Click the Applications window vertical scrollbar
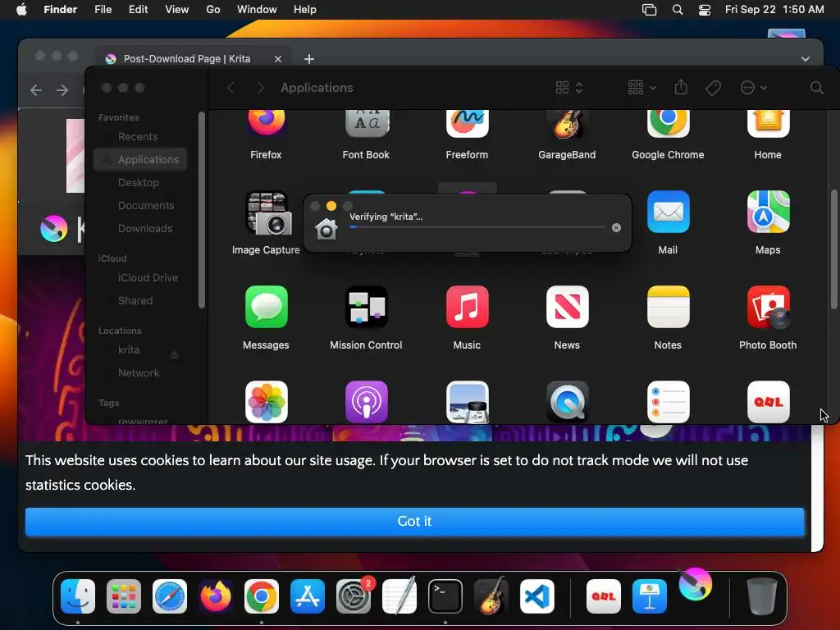 pyautogui.click(x=833, y=249)
